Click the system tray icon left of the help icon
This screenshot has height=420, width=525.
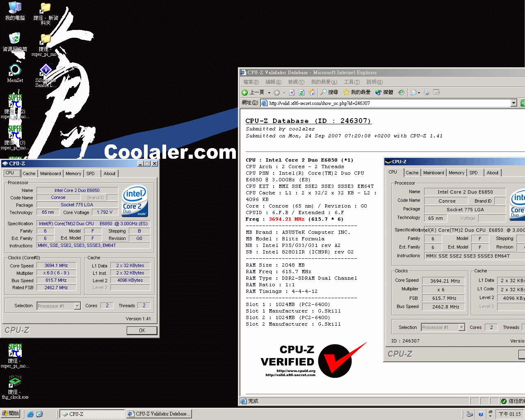coord(470,414)
